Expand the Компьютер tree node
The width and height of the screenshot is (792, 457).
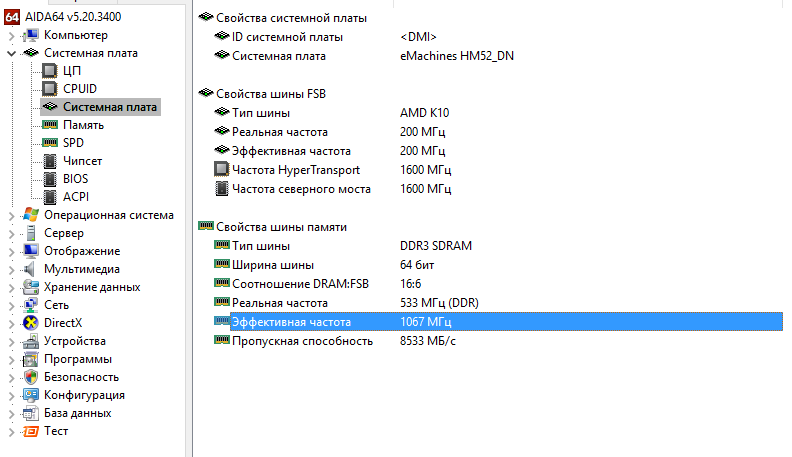(x=11, y=35)
